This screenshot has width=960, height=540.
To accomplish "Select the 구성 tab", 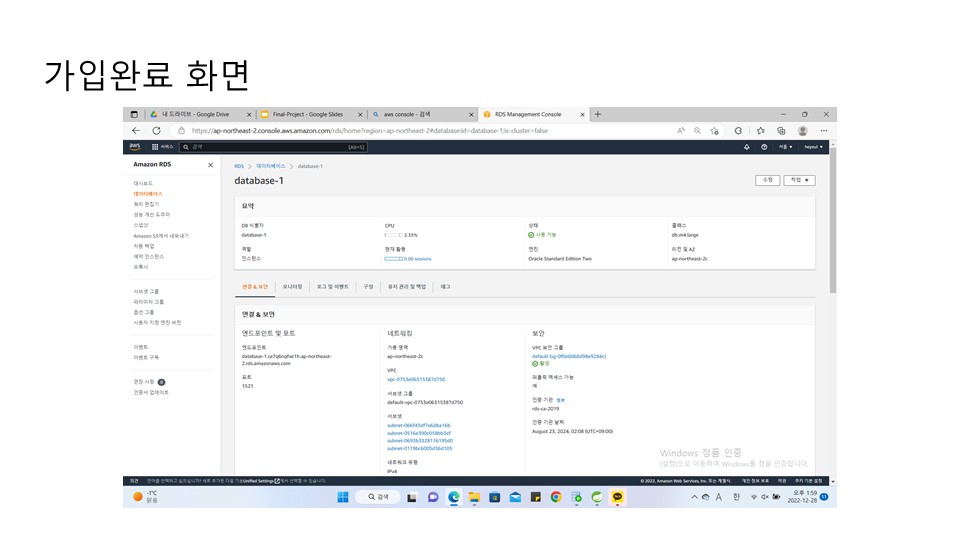I will [x=368, y=287].
